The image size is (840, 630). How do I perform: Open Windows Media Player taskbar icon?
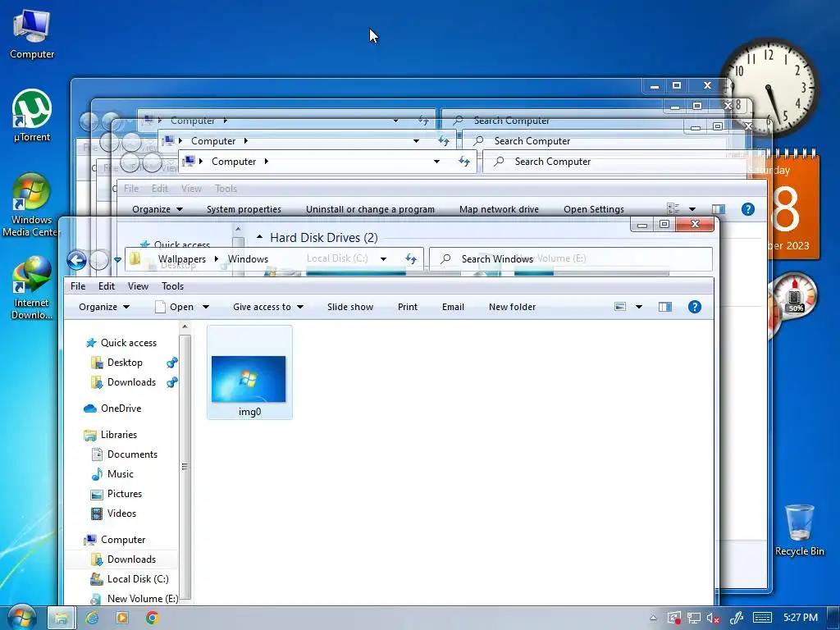(122, 619)
